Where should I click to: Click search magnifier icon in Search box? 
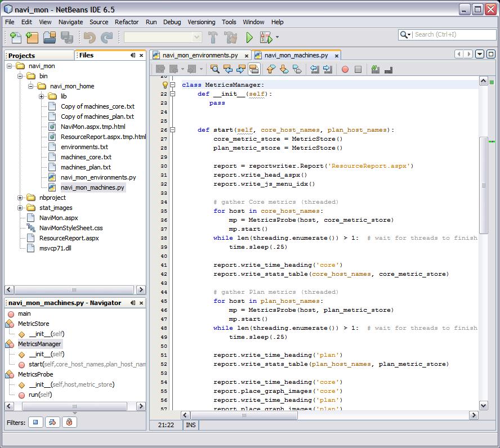tap(404, 34)
